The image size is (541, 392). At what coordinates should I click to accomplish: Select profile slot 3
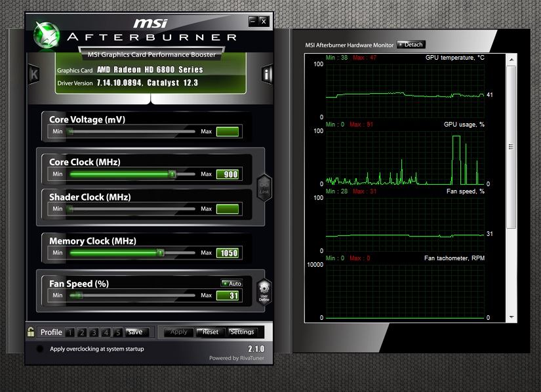pos(94,332)
